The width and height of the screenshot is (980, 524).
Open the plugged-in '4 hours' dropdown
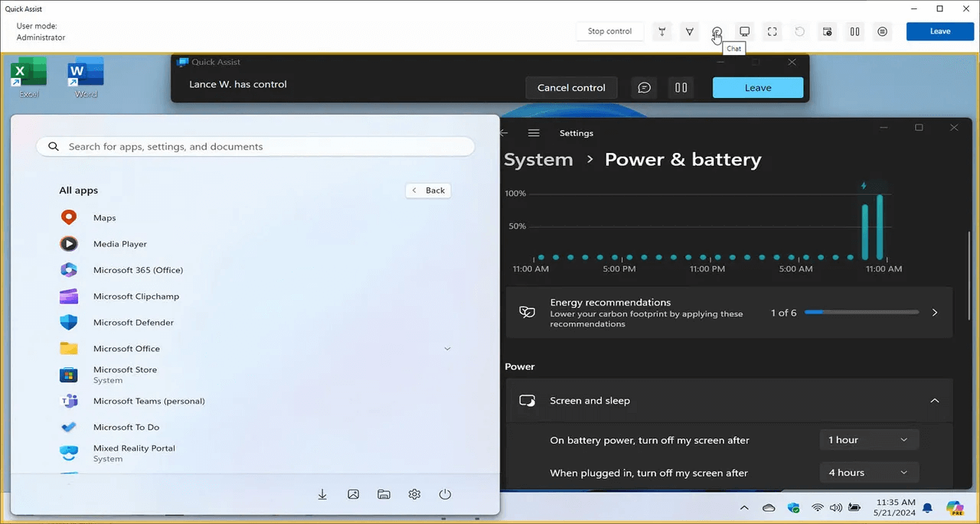[x=868, y=473]
